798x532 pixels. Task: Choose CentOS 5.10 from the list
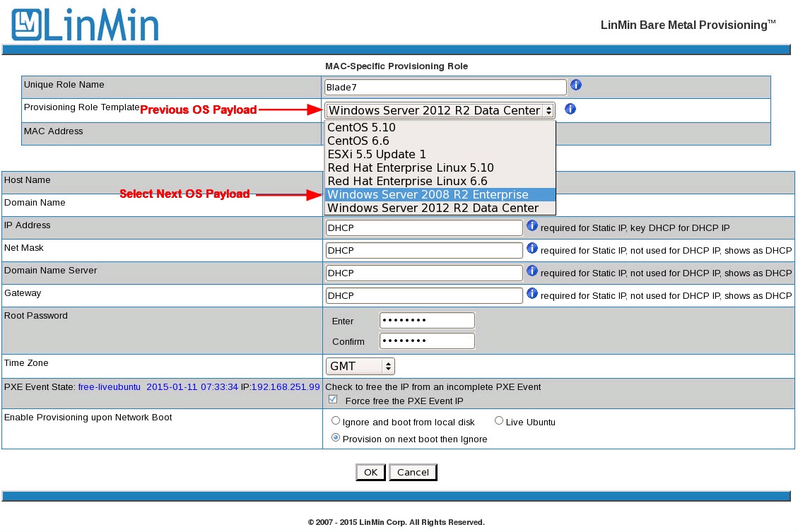pos(440,127)
